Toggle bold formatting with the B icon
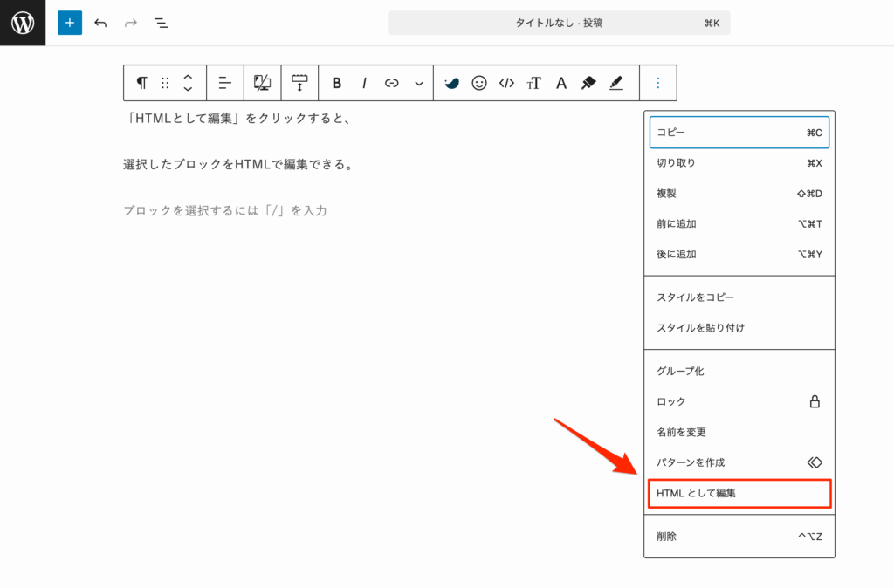 click(x=337, y=82)
